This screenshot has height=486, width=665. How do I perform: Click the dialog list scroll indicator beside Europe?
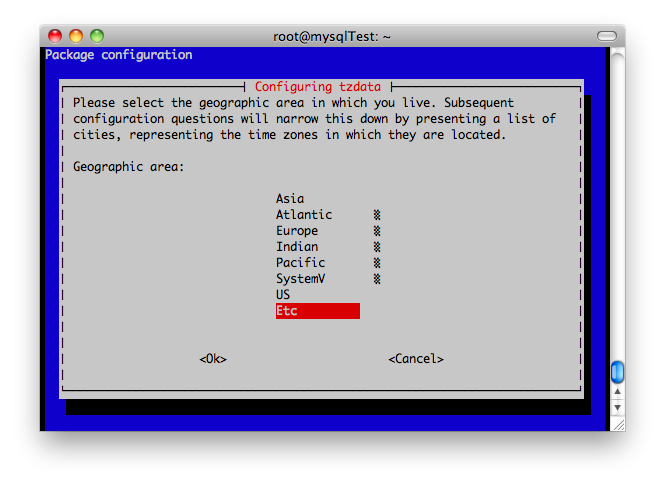tap(377, 231)
